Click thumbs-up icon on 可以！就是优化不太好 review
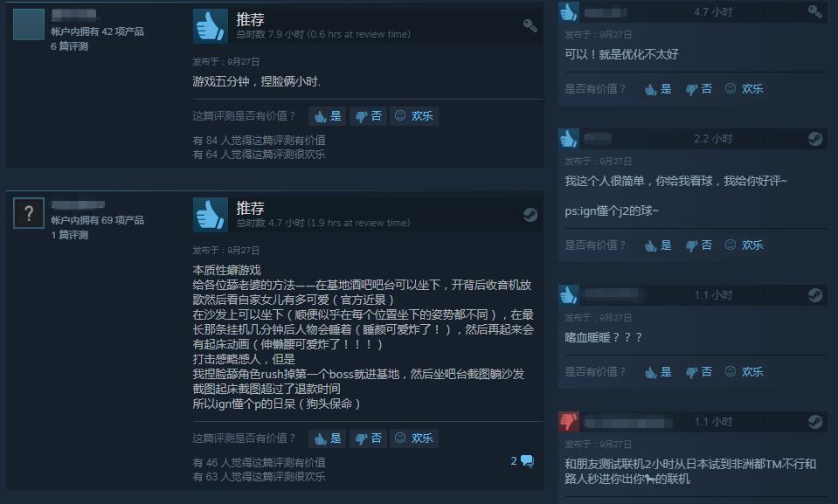This screenshot has height=504, width=838. point(569,11)
